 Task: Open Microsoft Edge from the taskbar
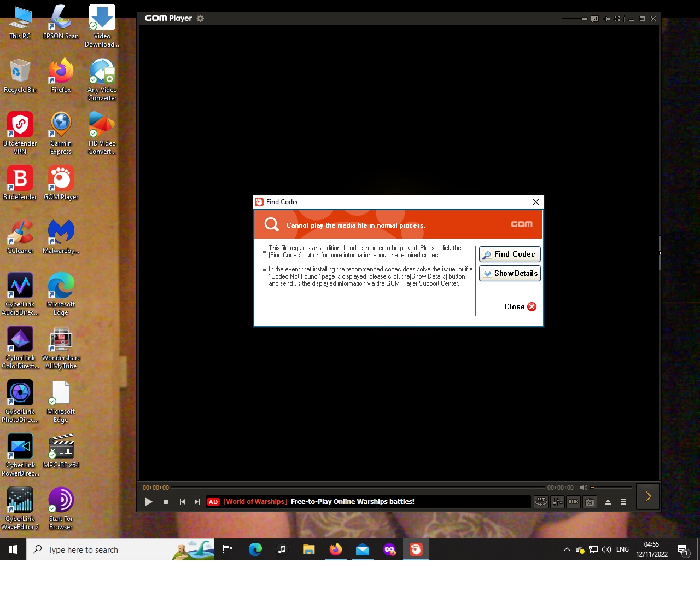(x=255, y=549)
